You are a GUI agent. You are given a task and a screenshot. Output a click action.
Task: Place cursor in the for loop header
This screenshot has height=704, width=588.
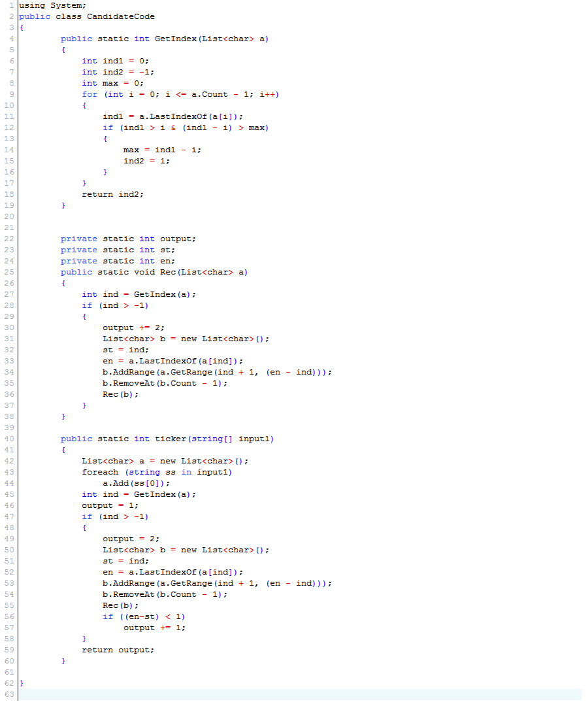pyautogui.click(x=180, y=94)
